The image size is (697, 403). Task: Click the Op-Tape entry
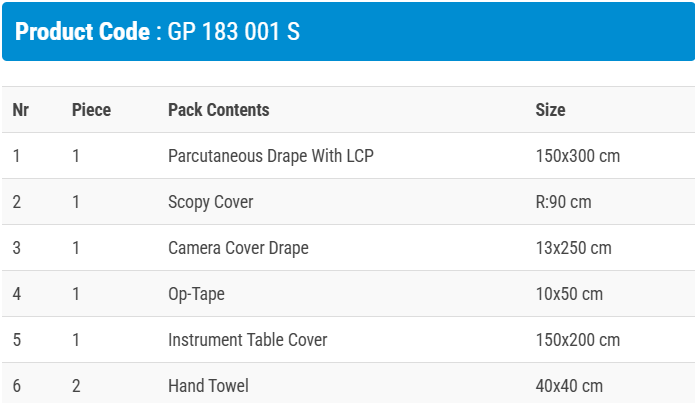tap(196, 294)
